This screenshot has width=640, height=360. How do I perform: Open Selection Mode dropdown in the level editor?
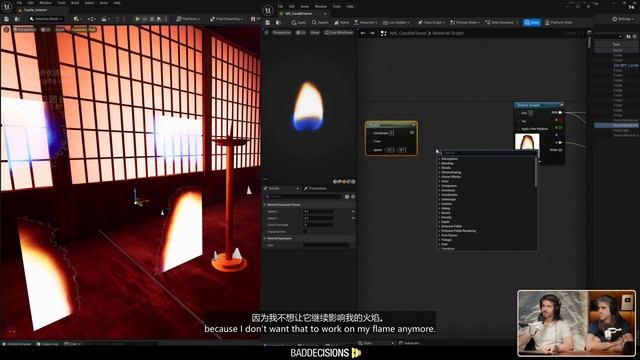click(x=46, y=19)
